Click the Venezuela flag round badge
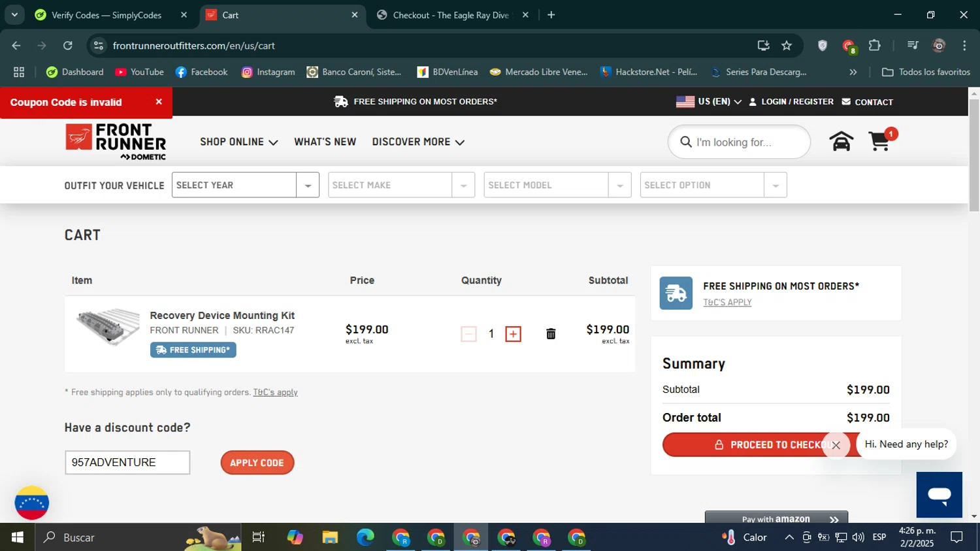The width and height of the screenshot is (980, 551). pos(31,503)
